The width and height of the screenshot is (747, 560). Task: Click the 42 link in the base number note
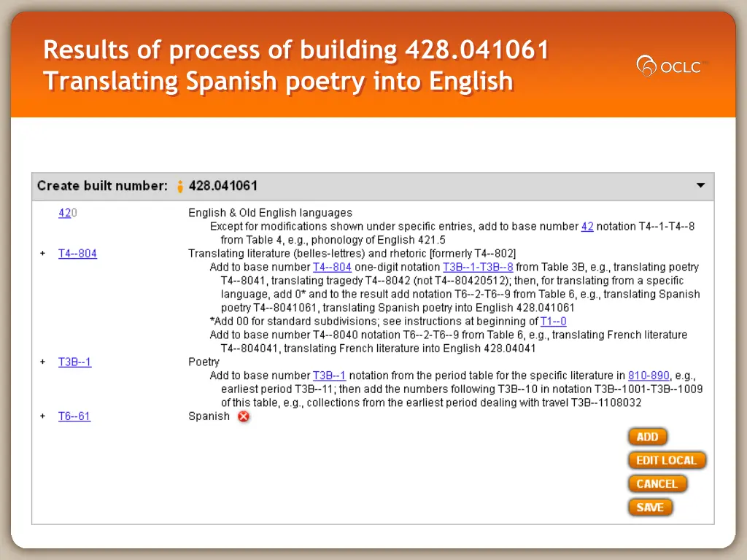pyautogui.click(x=587, y=227)
